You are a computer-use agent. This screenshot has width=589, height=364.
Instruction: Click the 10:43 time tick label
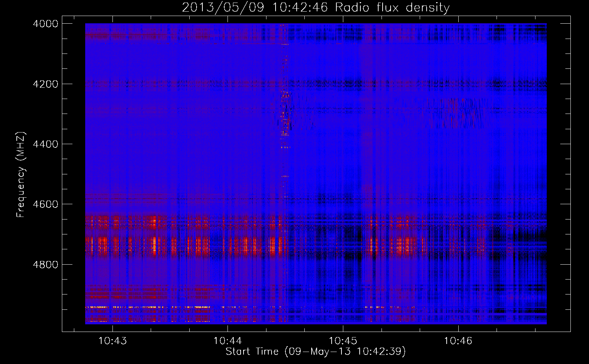(x=112, y=341)
